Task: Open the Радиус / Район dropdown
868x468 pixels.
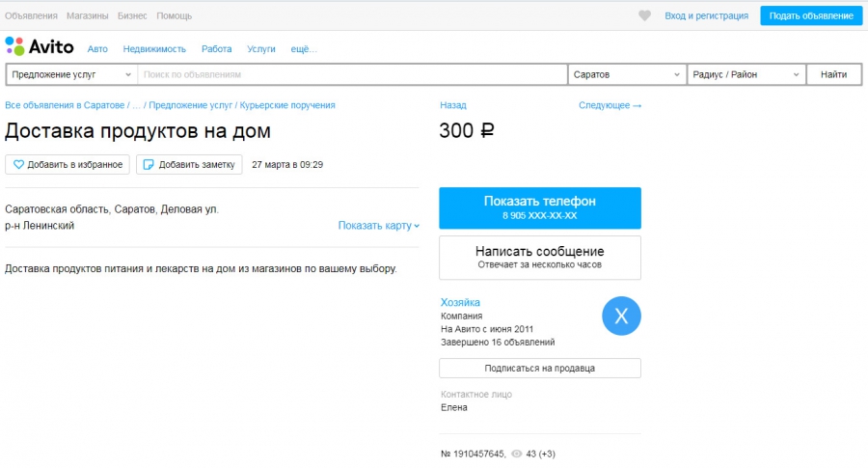Action: coord(746,74)
